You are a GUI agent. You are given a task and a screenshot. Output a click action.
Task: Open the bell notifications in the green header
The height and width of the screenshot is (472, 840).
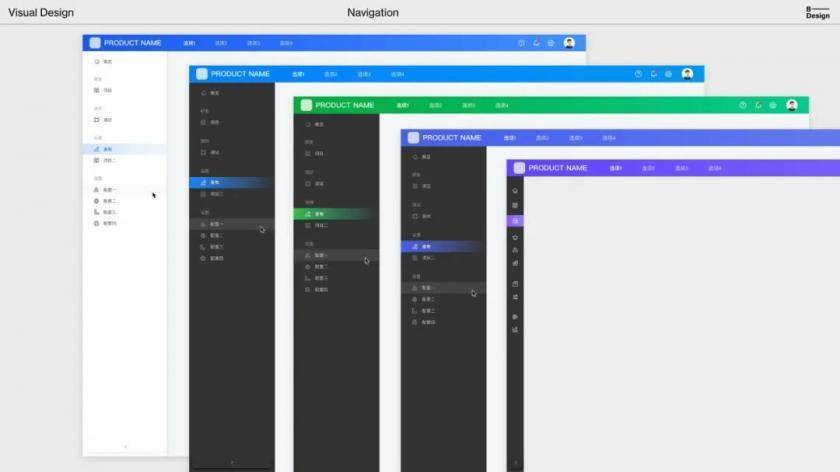pyautogui.click(x=758, y=106)
